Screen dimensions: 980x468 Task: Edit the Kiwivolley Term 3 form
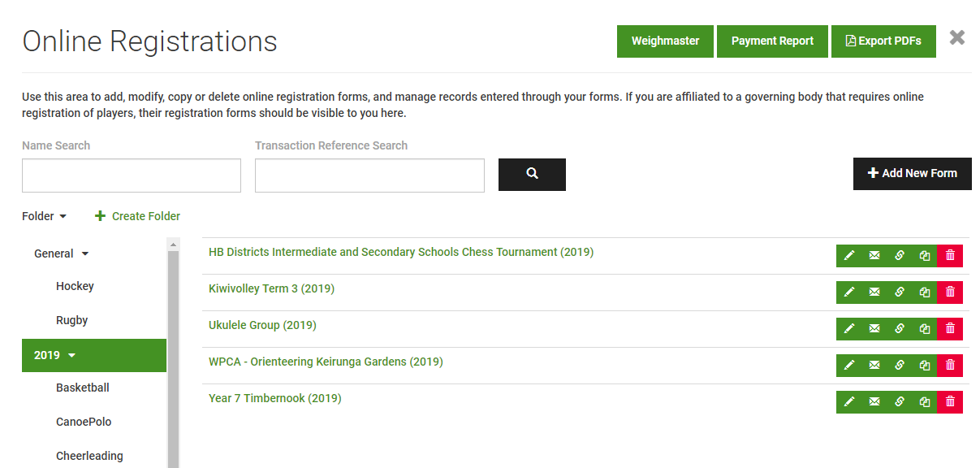tap(849, 292)
